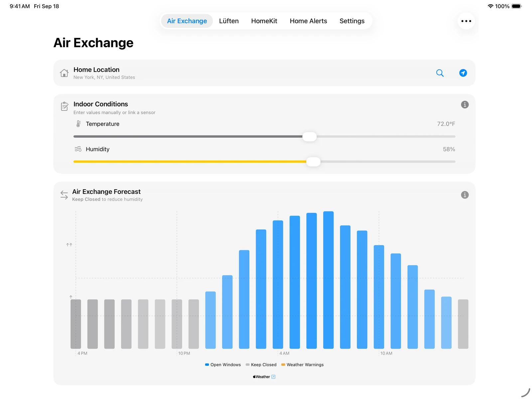Open the Apple Weather attribution link
This screenshot has height=399, width=532.
(264, 377)
